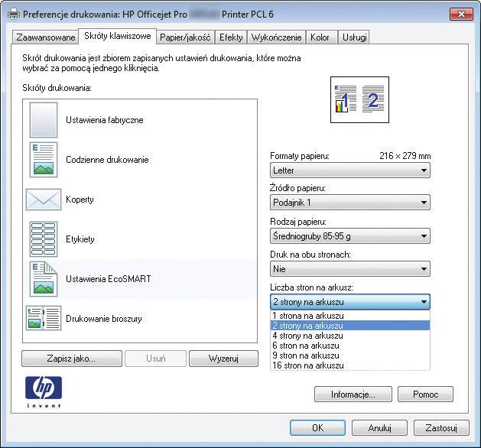Screen dimensions: 481x448
Task: Click the Zastosuj apply button
Action: click(441, 428)
